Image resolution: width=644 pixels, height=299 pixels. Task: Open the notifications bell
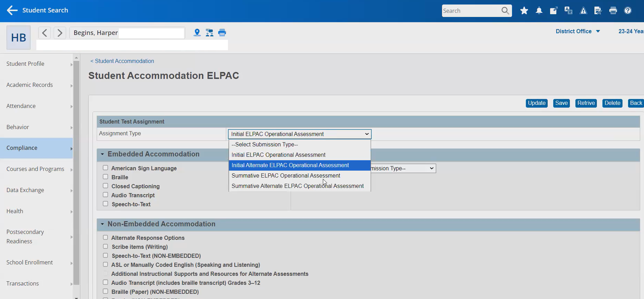point(539,11)
